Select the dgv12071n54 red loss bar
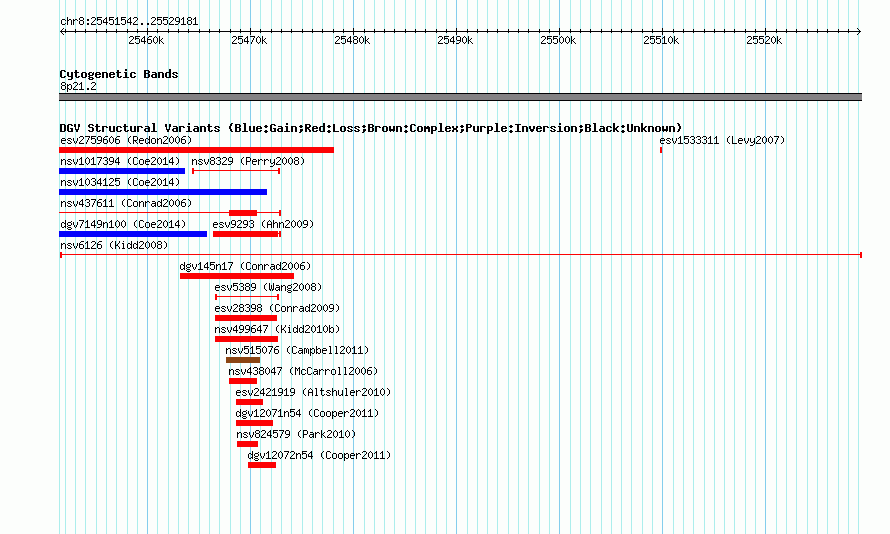 254,423
